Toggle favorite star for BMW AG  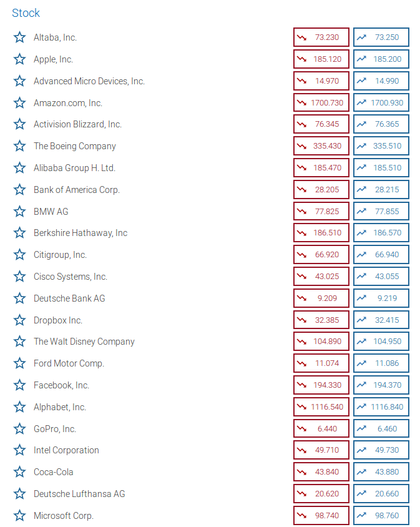coord(19,212)
